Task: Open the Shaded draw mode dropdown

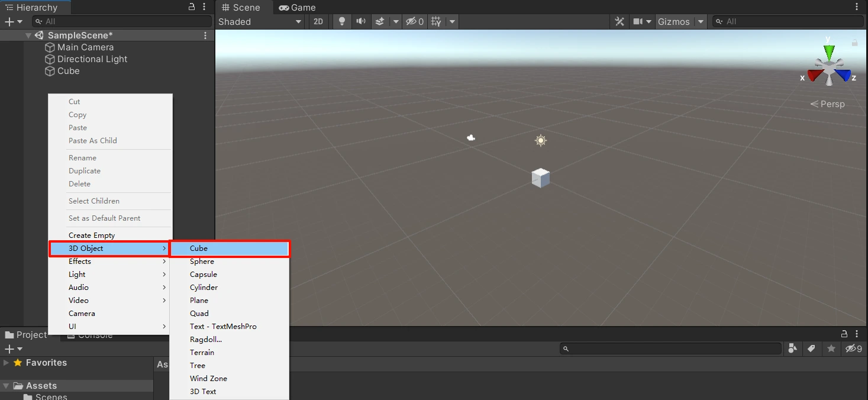Action: (x=260, y=21)
